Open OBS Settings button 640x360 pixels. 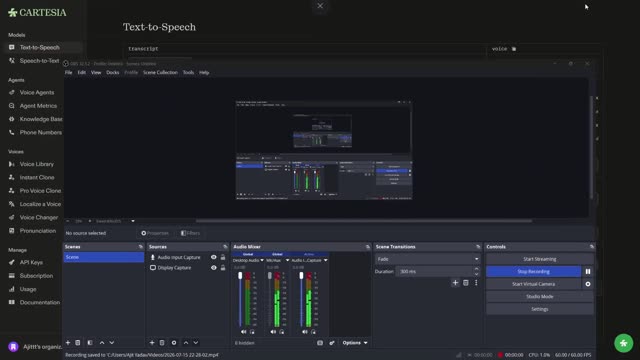click(x=540, y=309)
